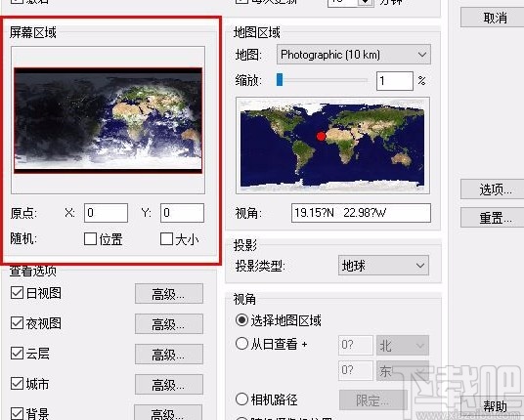Toggle the 日视图 checkbox
Image resolution: width=524 pixels, height=420 pixels.
coord(17,292)
